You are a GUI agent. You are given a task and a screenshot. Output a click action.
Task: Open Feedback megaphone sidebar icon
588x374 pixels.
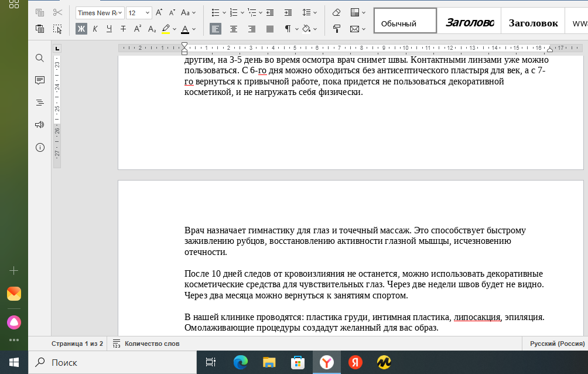point(40,125)
